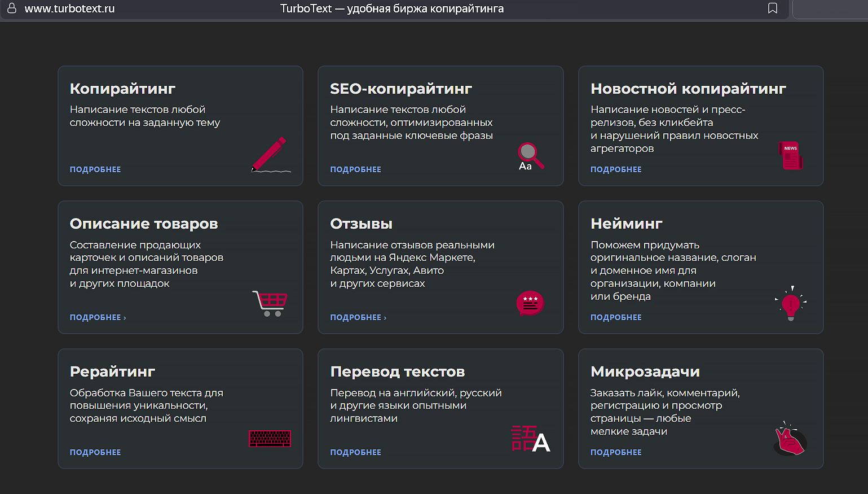Click the review speech bubble icon
This screenshot has width=868, height=494.
pyautogui.click(x=530, y=304)
